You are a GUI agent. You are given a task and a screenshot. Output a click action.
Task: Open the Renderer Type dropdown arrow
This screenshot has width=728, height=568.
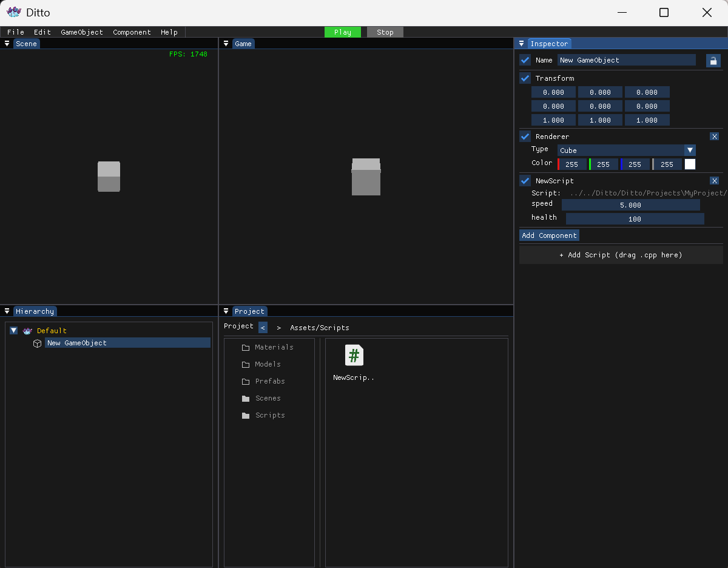click(x=690, y=150)
